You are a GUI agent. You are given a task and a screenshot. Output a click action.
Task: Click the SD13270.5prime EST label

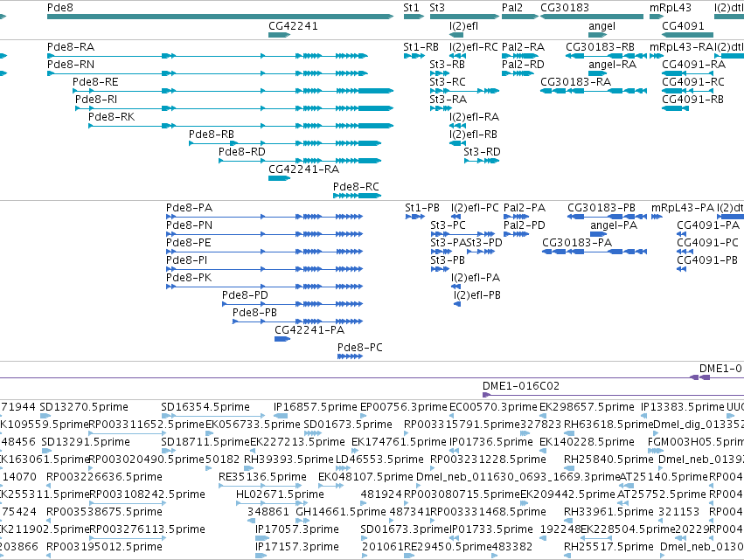click(x=84, y=407)
